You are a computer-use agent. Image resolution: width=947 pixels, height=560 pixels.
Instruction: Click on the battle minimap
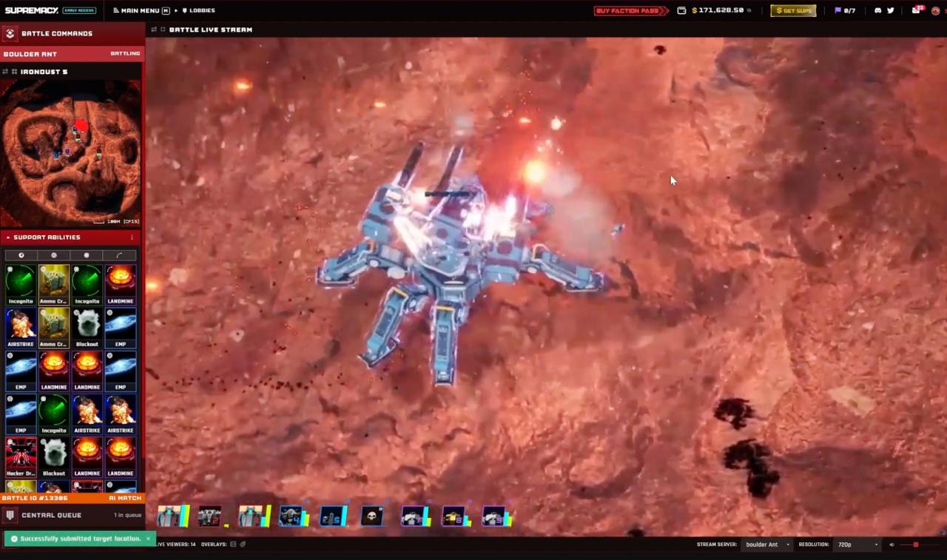[x=71, y=153]
